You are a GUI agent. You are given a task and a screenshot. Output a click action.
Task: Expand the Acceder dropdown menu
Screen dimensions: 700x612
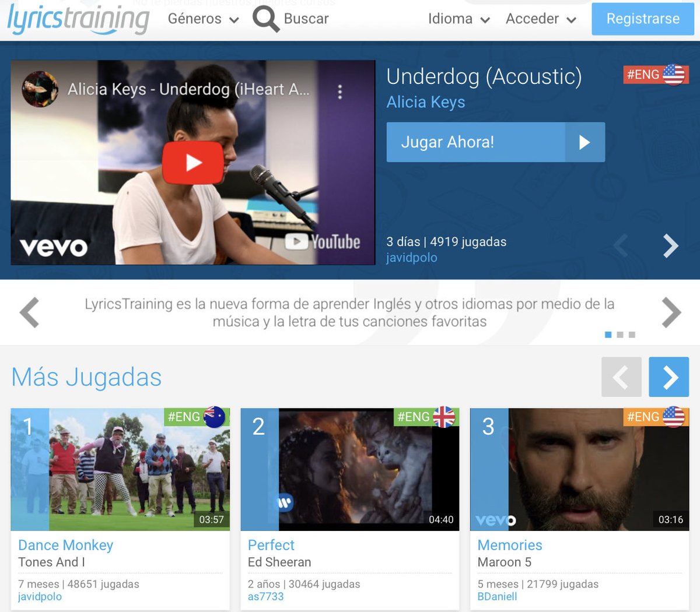pyautogui.click(x=541, y=19)
